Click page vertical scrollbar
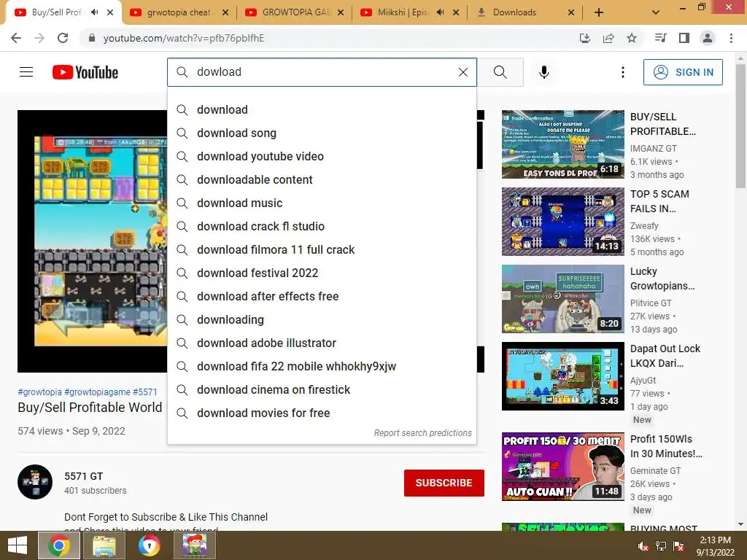 click(x=740, y=126)
